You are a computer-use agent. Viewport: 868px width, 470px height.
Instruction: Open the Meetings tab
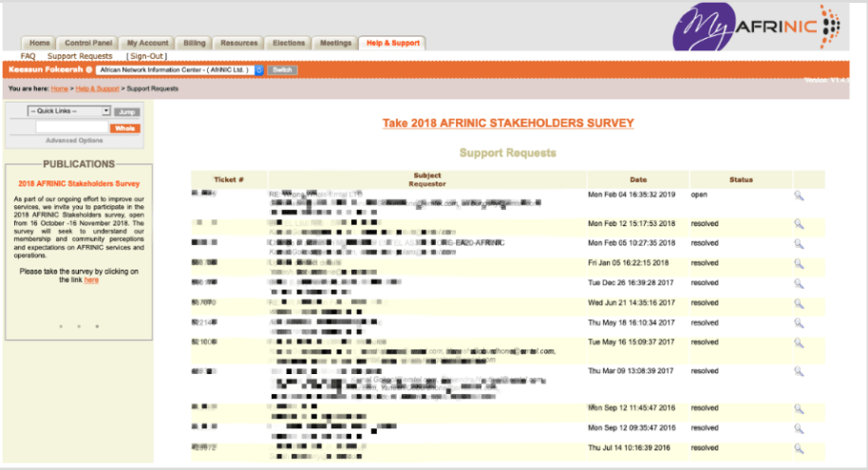pyautogui.click(x=335, y=43)
